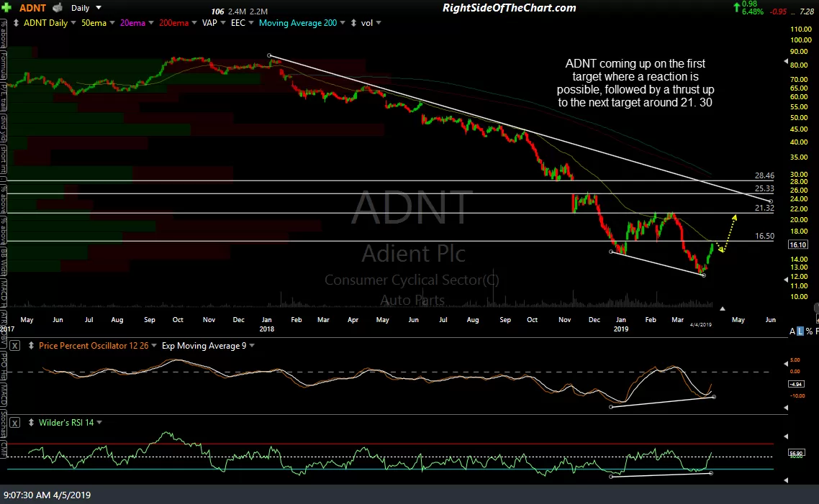Click the 25.33 price level label
819x504 pixels.
(765, 189)
